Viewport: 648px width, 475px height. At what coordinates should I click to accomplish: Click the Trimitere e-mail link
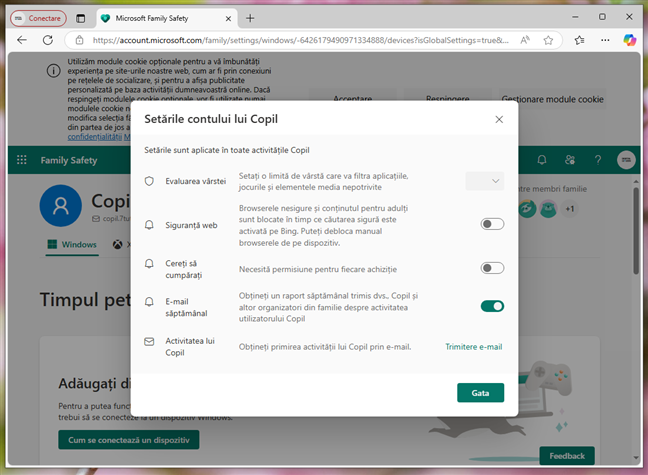[x=473, y=347]
